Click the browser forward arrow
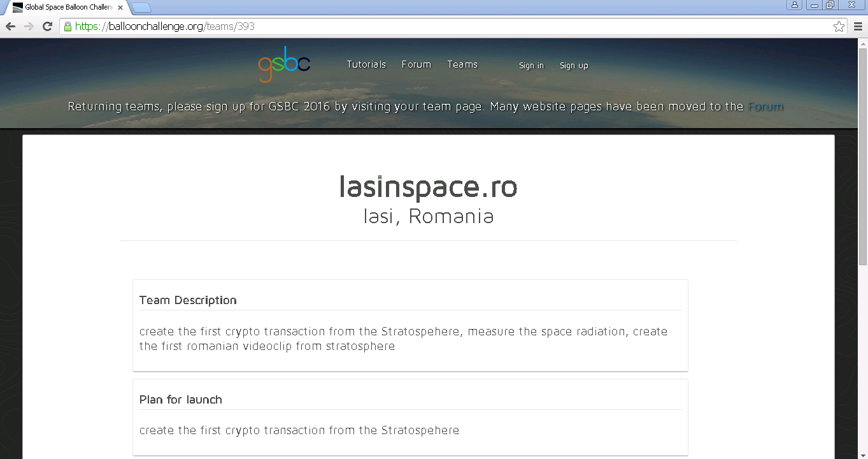 point(29,26)
